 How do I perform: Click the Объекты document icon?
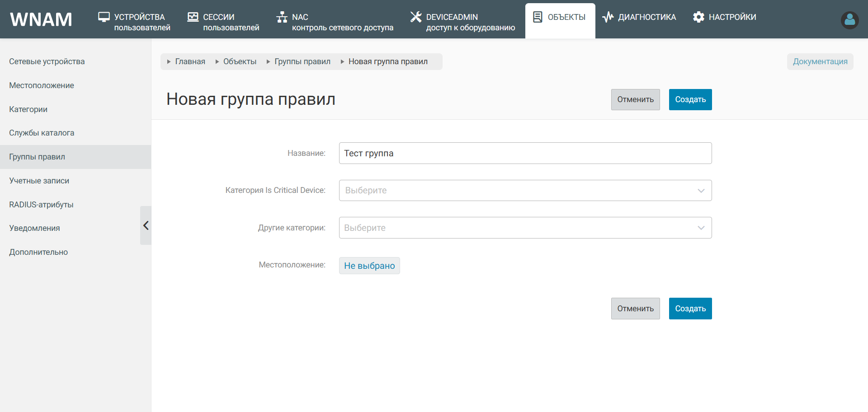tap(538, 17)
